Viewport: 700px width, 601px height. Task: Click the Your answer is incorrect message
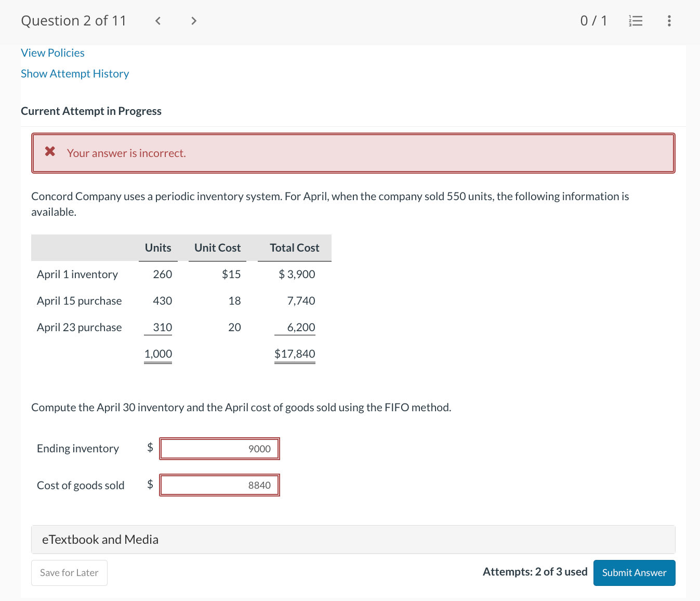pos(126,153)
